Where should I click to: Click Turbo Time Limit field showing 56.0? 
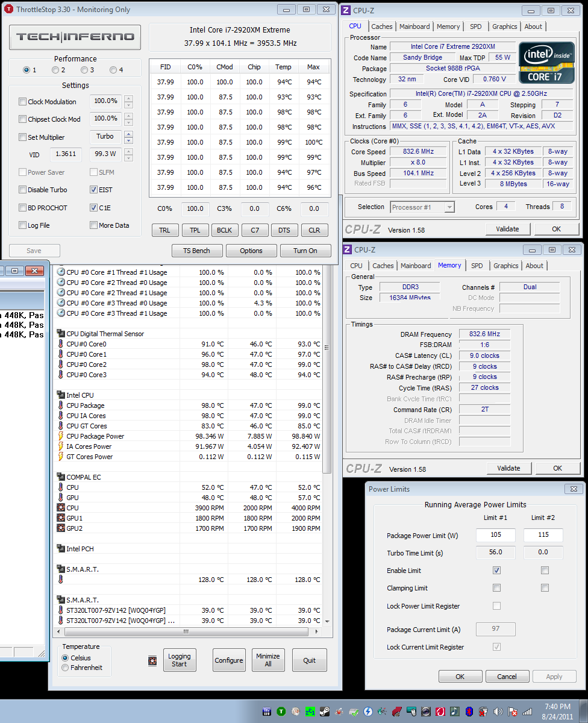[496, 552]
